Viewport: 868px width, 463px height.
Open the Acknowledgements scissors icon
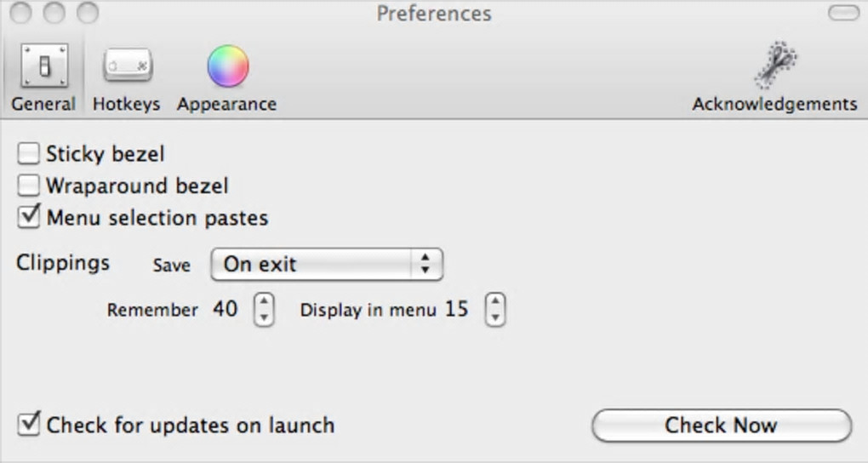pos(774,66)
